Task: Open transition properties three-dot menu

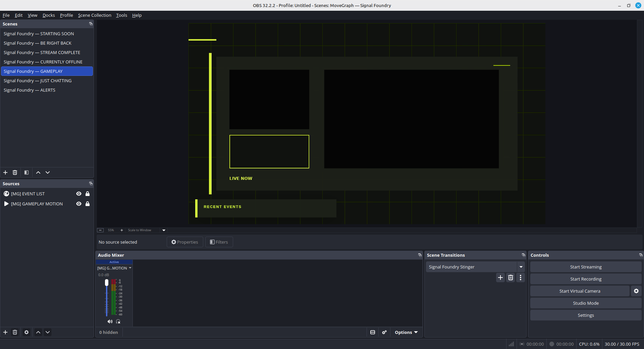Action: click(x=521, y=278)
